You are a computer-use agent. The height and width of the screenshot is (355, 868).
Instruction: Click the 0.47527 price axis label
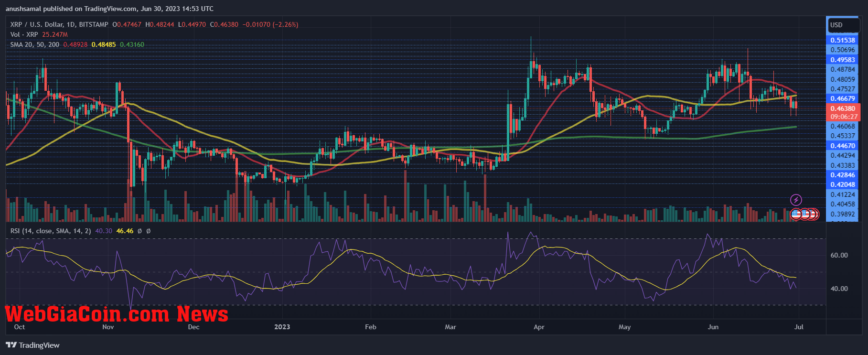click(x=843, y=89)
